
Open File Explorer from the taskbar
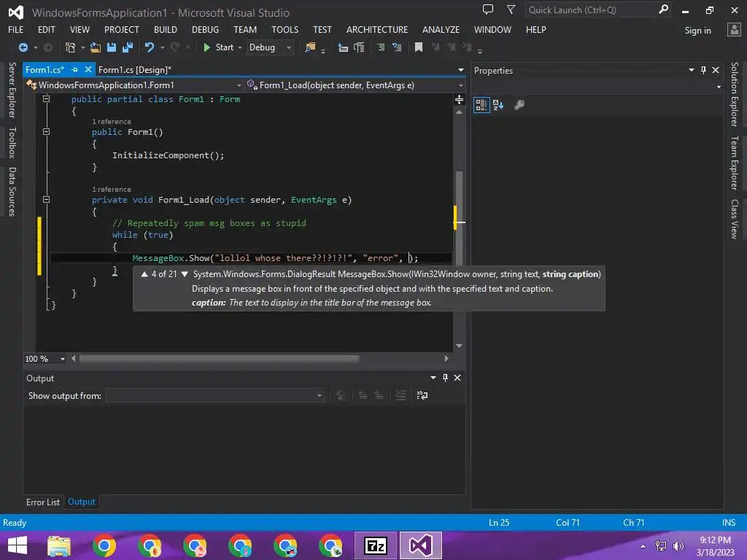tap(59, 545)
